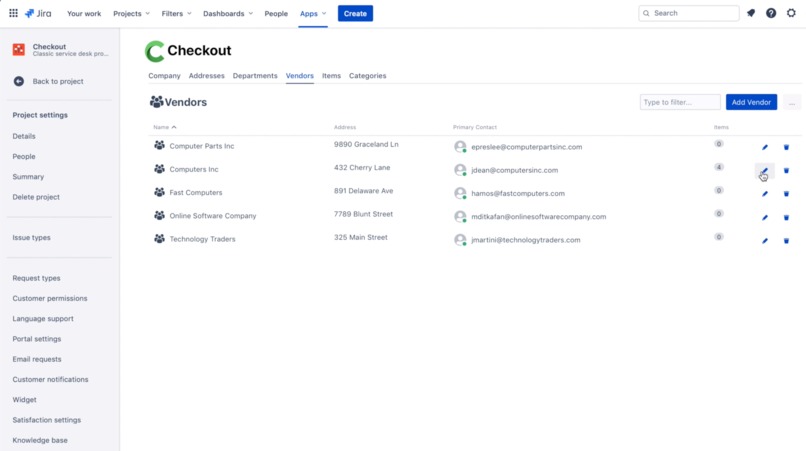
Task: Switch to the Categories tab
Action: coord(368,76)
